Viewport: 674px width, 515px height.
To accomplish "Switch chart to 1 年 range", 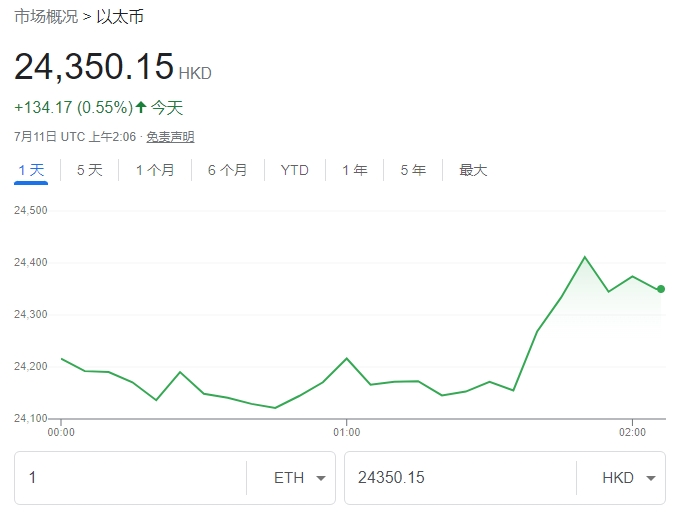I will 354,170.
